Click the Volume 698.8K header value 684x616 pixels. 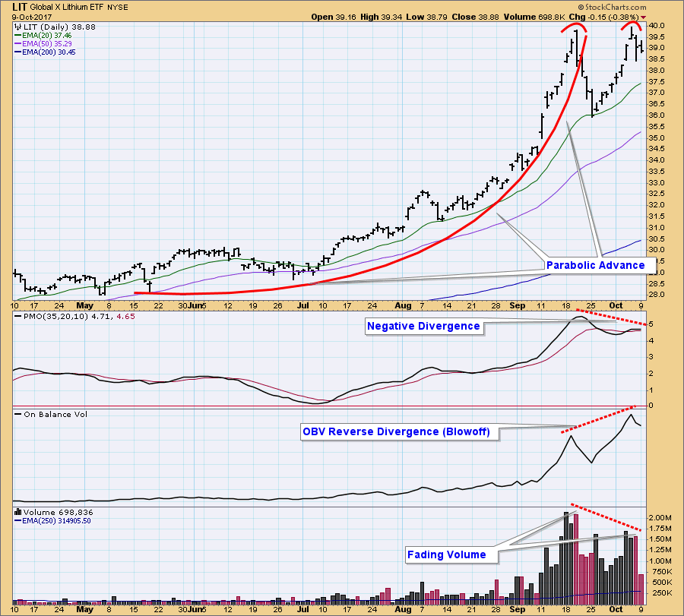[534, 17]
